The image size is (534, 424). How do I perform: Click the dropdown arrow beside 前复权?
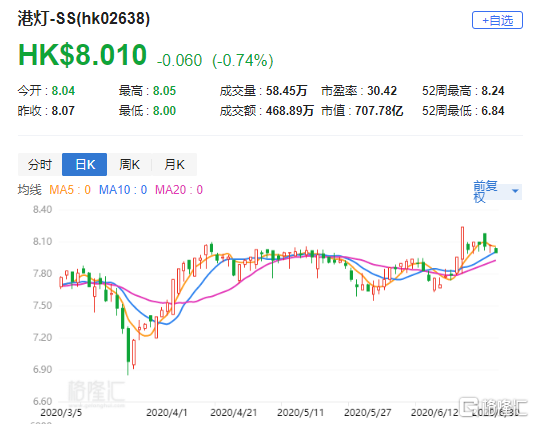(515, 191)
